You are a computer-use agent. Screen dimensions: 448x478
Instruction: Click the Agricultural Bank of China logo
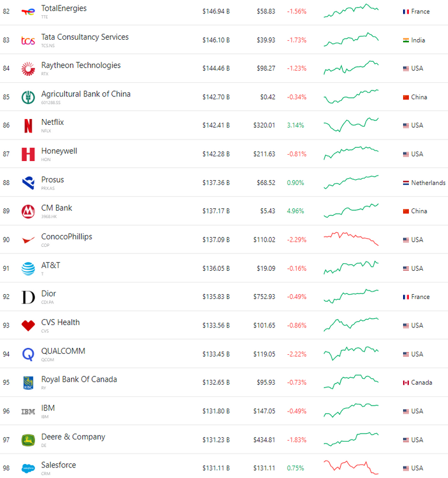28,97
